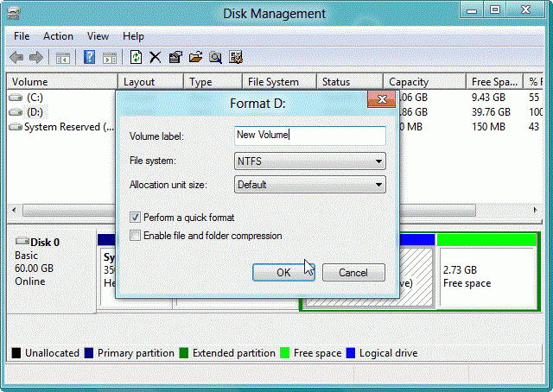Viewport: 553px width, 392px height.
Task: Open Help via blue question mark icon
Action: [89, 57]
